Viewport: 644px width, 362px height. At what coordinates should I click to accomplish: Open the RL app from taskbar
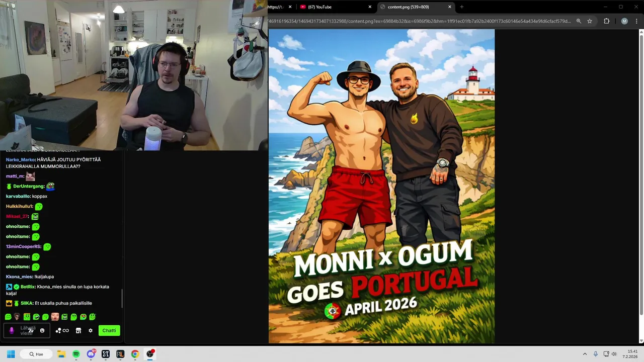[x=120, y=354]
